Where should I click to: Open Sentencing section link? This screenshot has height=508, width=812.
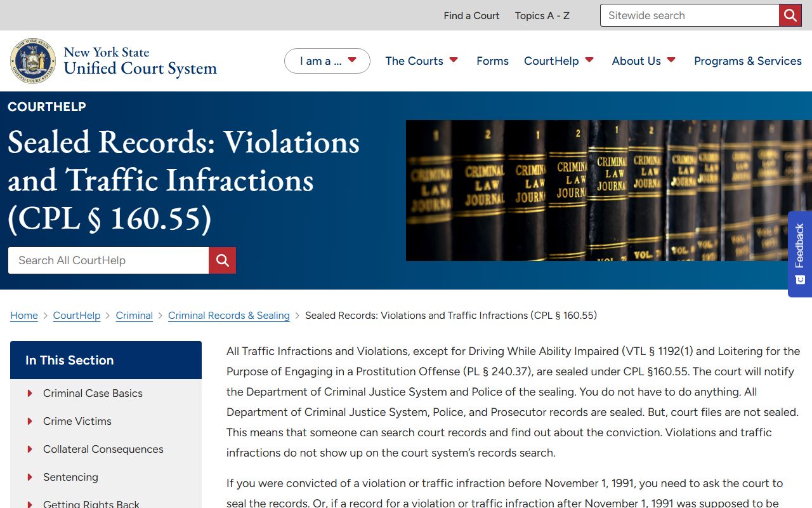(x=70, y=478)
